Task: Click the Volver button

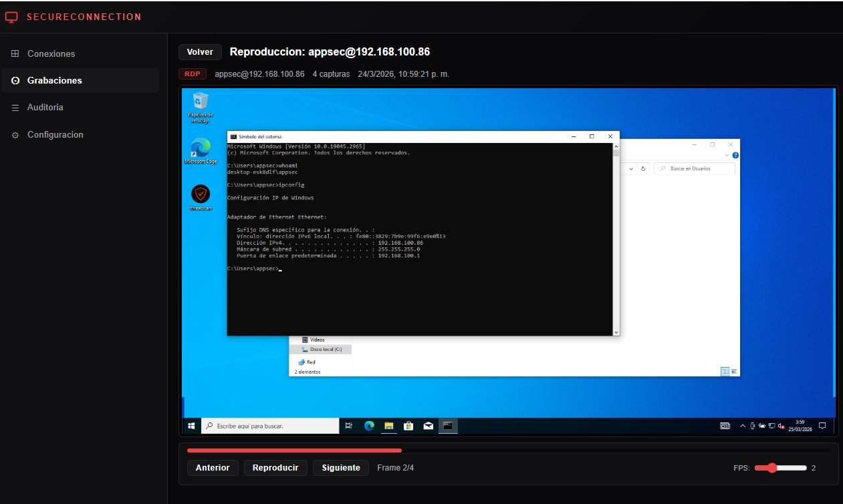Action: (200, 52)
